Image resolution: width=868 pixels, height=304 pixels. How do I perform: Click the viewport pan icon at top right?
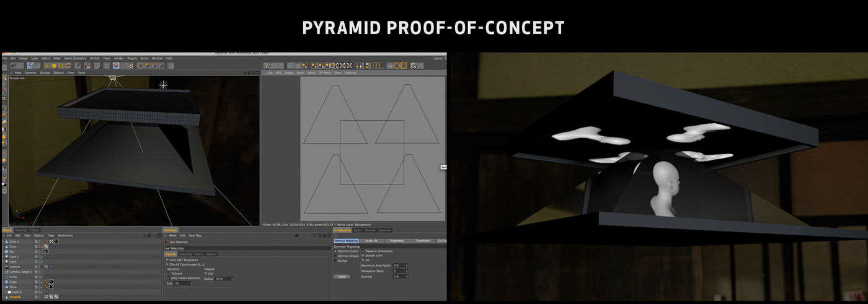point(245,72)
